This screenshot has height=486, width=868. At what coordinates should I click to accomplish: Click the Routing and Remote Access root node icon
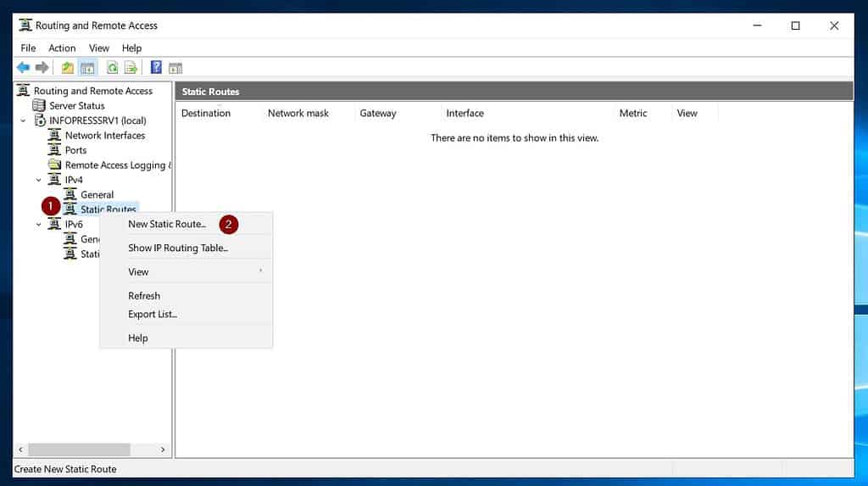[23, 90]
